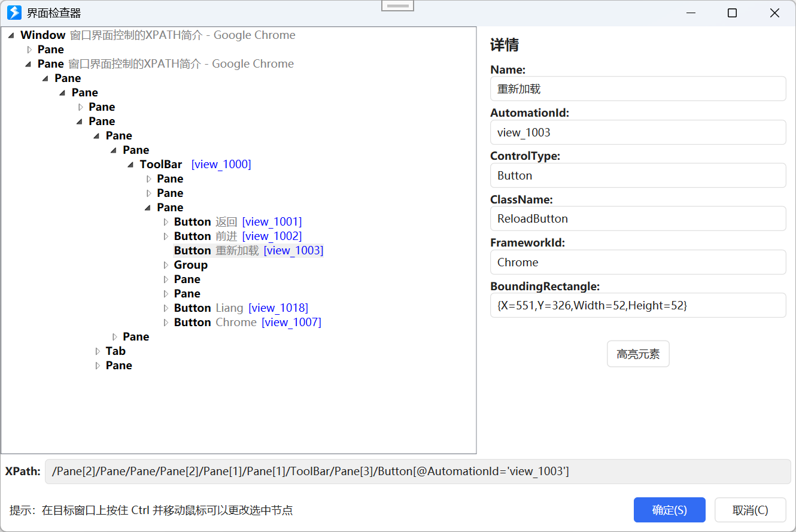Select the Pane row directly below Tab
This screenshot has width=796, height=532.
[119, 366]
